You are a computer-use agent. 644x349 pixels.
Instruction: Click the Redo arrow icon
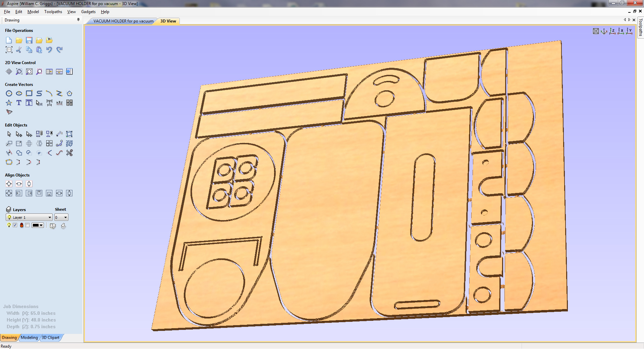[x=59, y=50]
